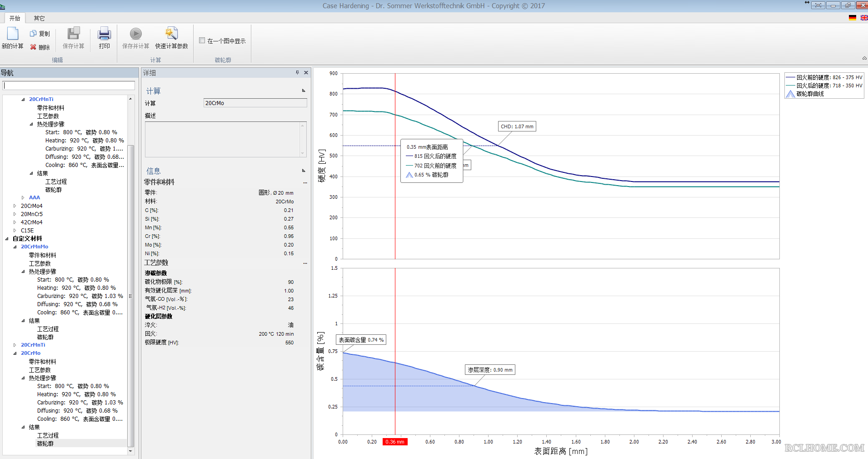Collapse the 结果 node under 20CrMnMo
Image resolution: width=868 pixels, height=459 pixels.
click(23, 320)
